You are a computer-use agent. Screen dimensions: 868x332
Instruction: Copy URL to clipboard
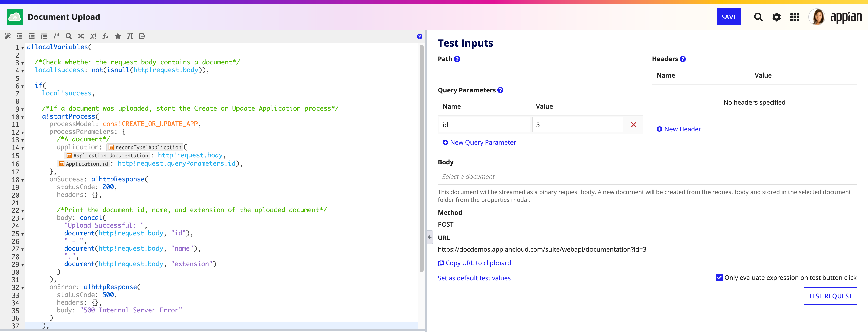point(475,263)
